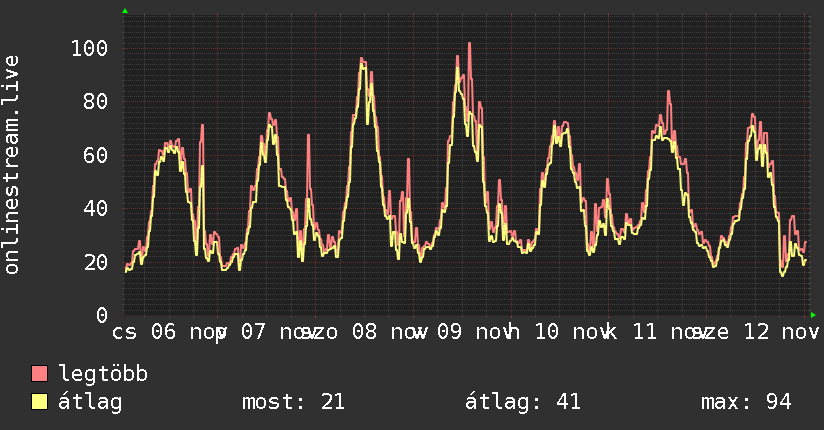Click the 'h 10 nov' date label
Viewport: 824px width, 430px height.
pos(560,332)
